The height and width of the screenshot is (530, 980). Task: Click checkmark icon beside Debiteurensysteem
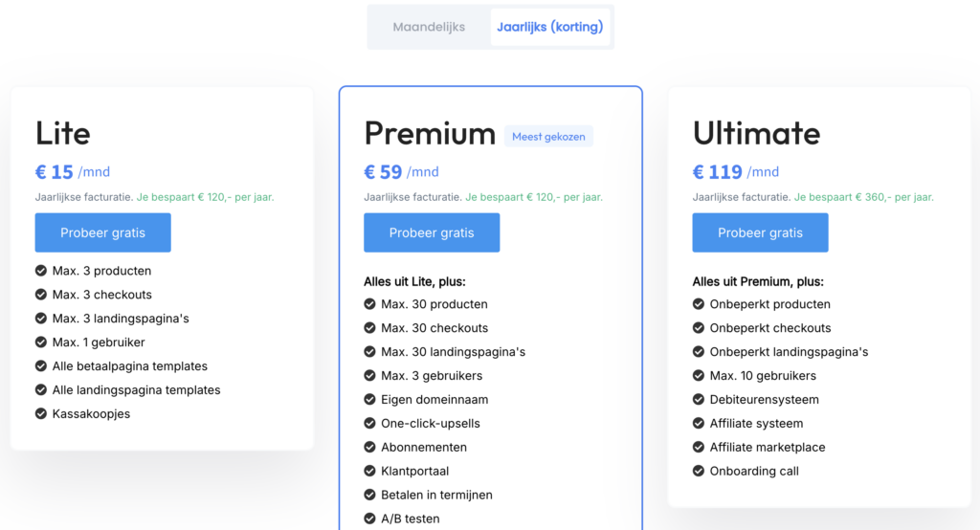(699, 400)
